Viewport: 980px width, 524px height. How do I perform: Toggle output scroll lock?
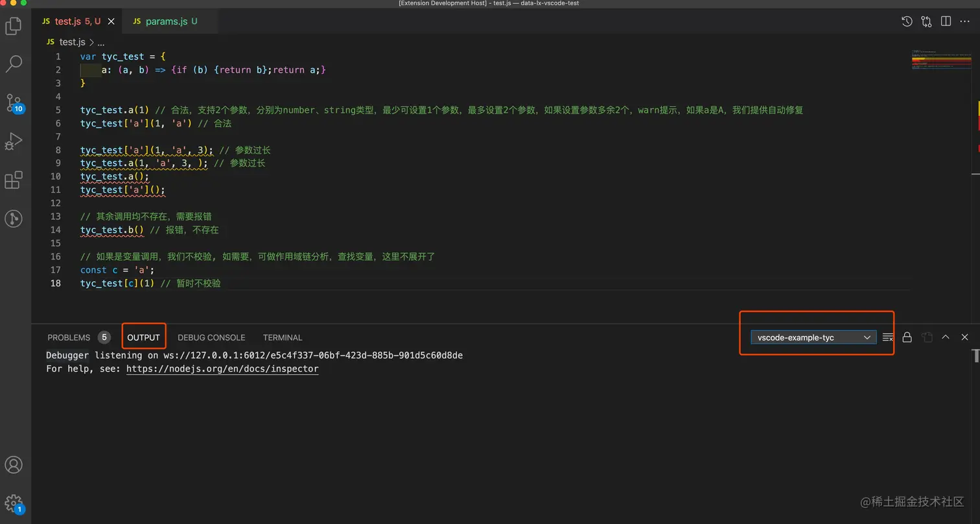coord(907,337)
